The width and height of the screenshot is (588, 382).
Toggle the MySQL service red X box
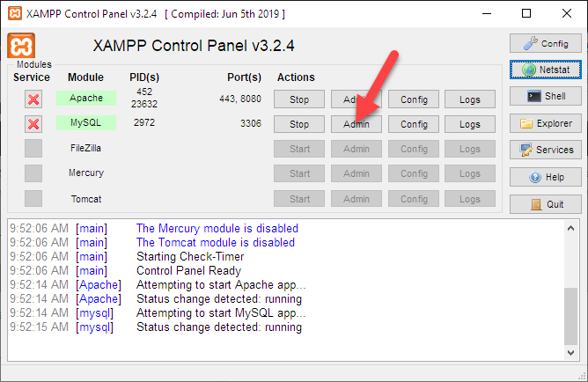(33, 124)
